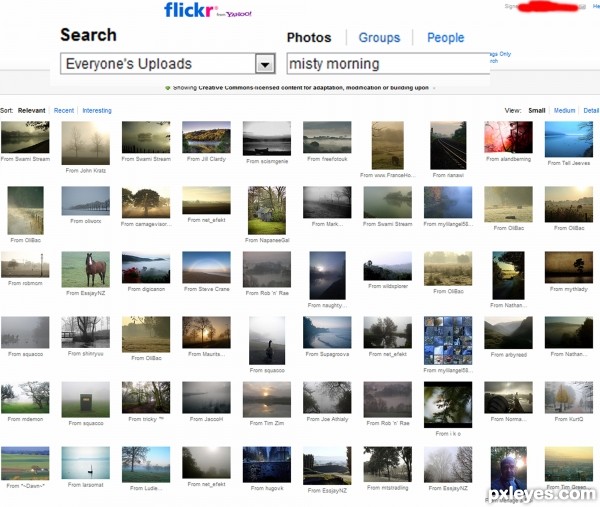Open photo from mtstradling
The height and width of the screenshot is (507, 600).
click(x=388, y=464)
